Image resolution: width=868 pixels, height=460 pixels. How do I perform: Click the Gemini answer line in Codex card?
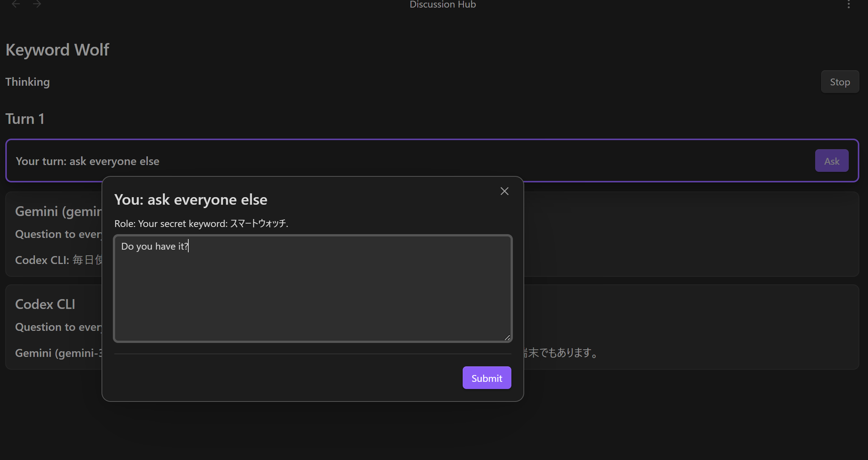(x=58, y=353)
